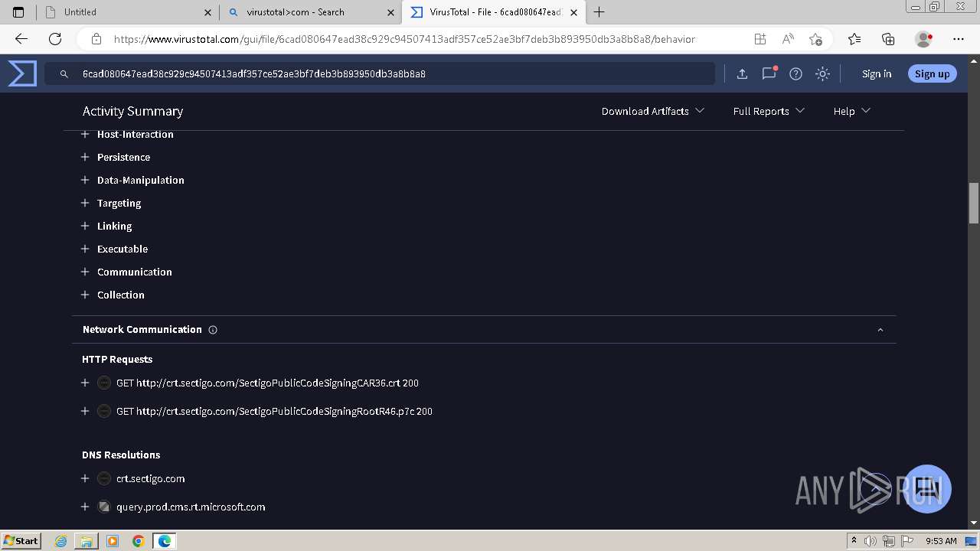The width and height of the screenshot is (980, 551).
Task: Click the Edge taskbar icon
Action: [x=164, y=541]
